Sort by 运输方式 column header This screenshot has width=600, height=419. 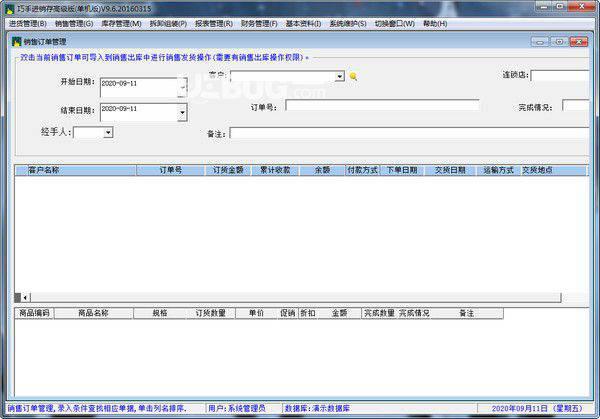coord(498,170)
